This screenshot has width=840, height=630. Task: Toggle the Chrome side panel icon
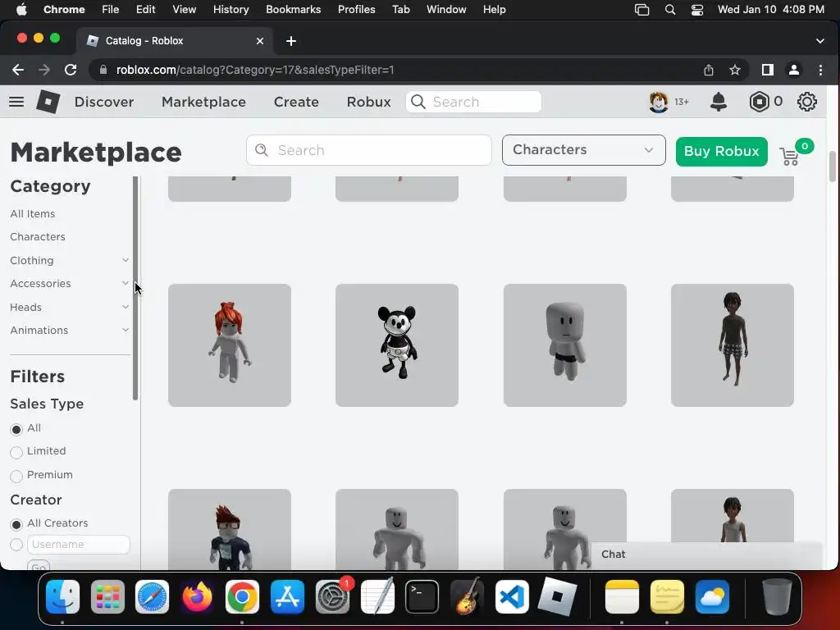(768, 70)
